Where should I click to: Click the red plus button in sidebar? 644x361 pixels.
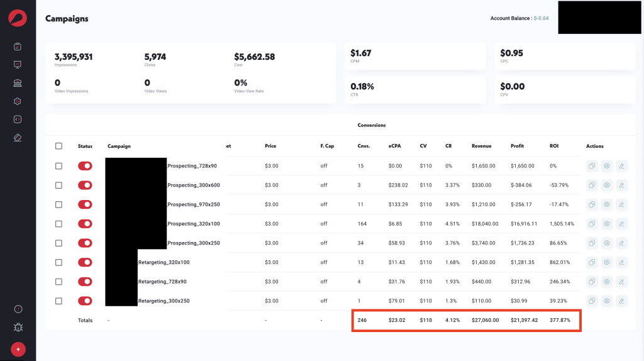18,349
